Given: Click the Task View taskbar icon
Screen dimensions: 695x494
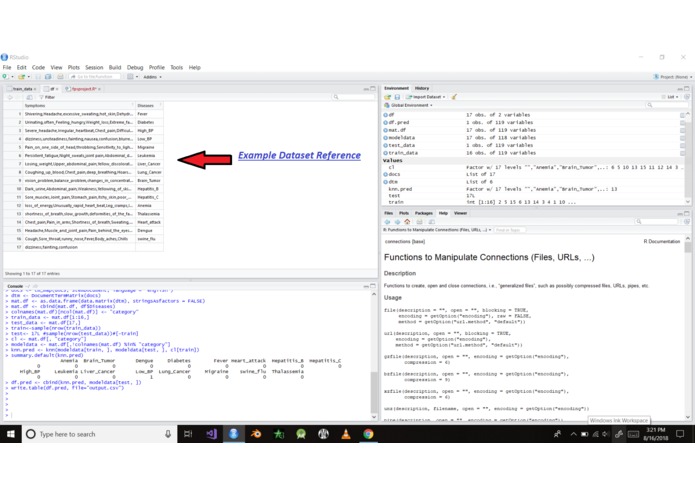Looking at the screenshot, I should pyautogui.click(x=188, y=434).
